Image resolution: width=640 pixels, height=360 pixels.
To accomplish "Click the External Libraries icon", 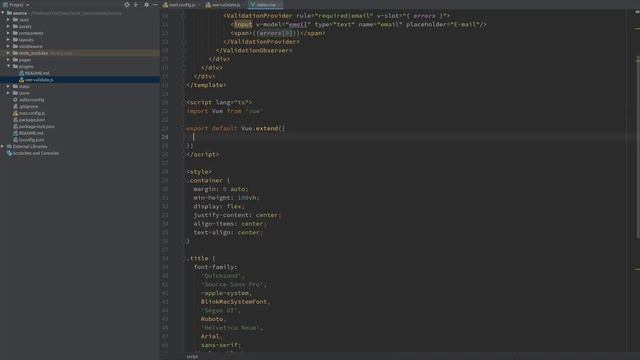I will pyautogui.click(x=9, y=146).
